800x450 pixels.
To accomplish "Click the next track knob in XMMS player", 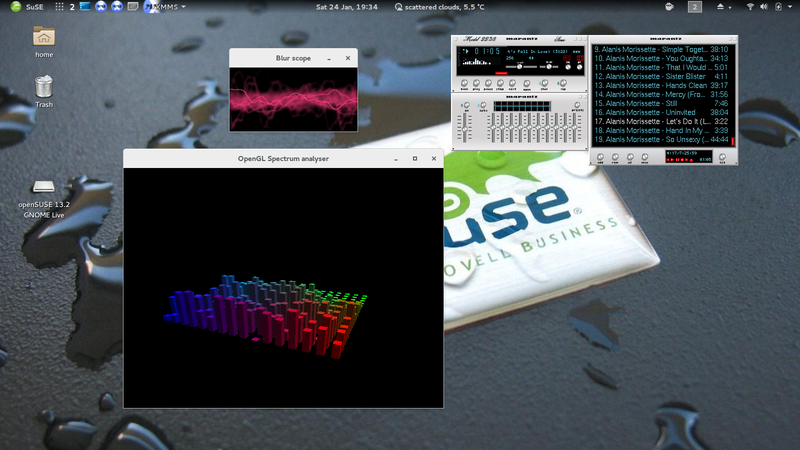I will 512,83.
